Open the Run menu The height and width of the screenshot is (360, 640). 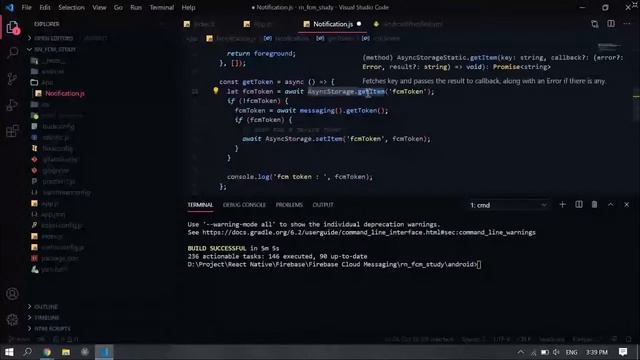[x=136, y=7]
